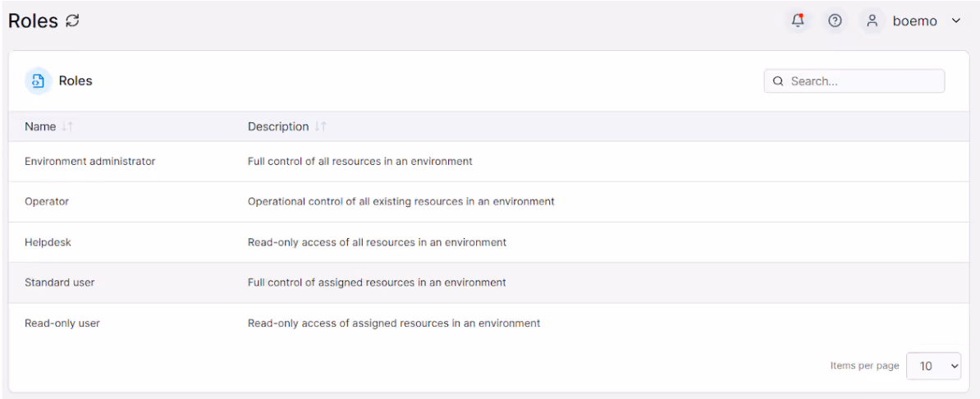Click the refresh icon next to Roles title
Screen dimensions: 980x399
click(x=72, y=21)
